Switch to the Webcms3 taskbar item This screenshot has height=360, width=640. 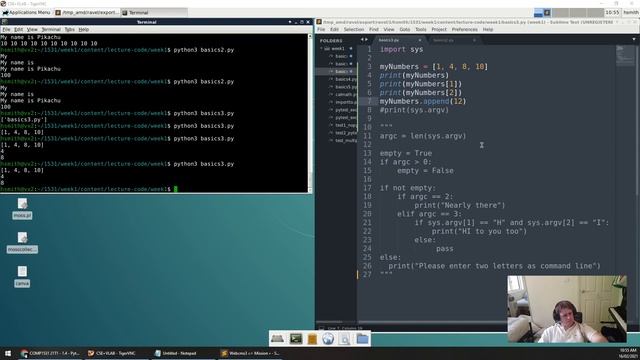coord(250,353)
